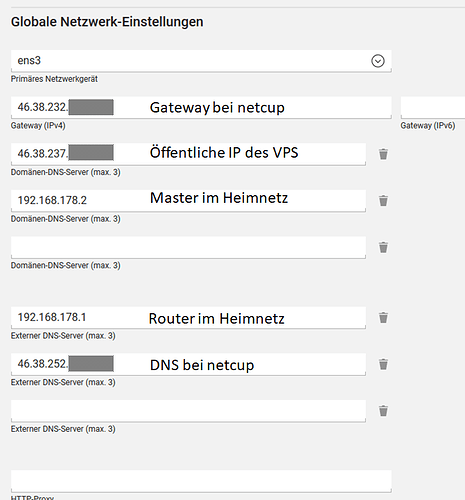Click trash icon of empty external DNS field
465x500 pixels.
click(x=383, y=411)
